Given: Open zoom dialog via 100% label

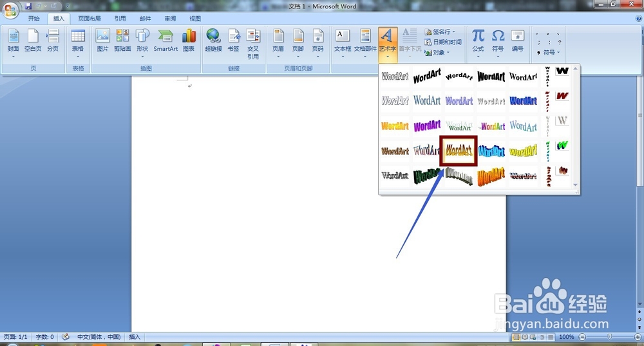Looking at the screenshot, I should (566, 337).
